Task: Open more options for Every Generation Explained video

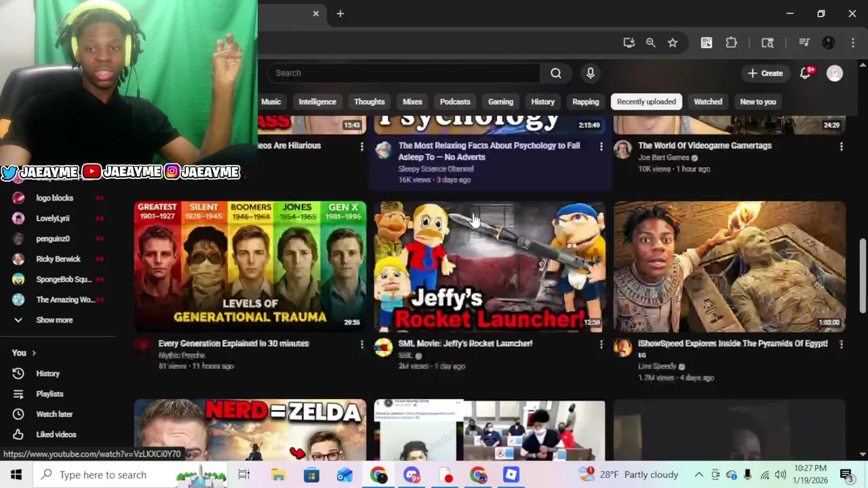Action: 361,344
